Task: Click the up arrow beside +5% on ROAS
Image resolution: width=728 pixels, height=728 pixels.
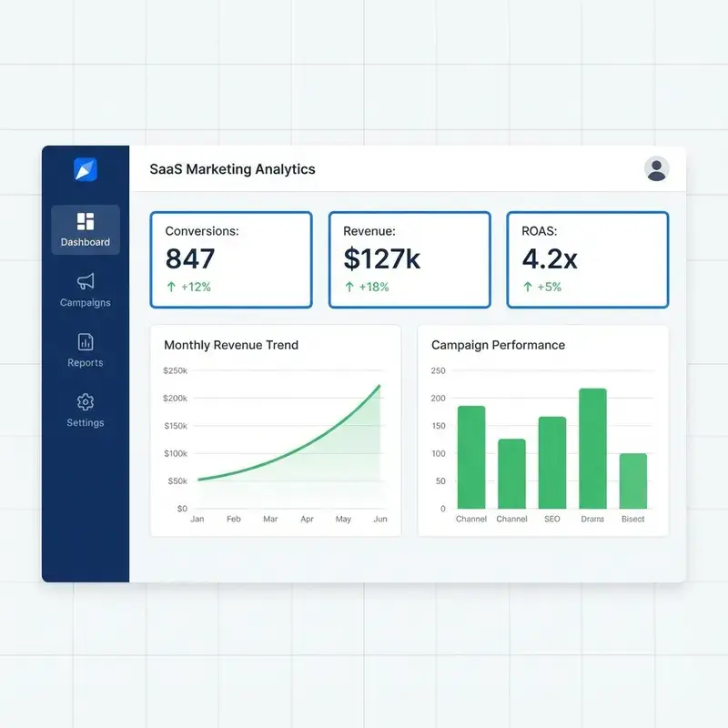Action: coord(526,286)
